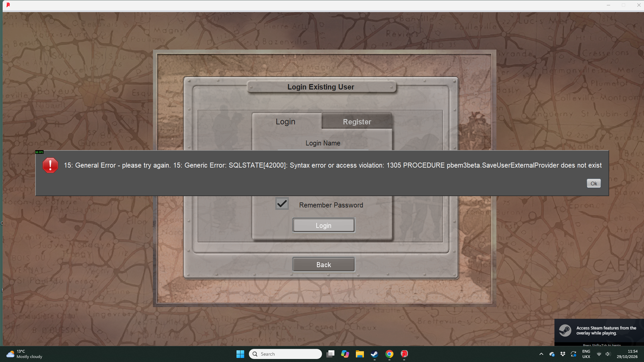Click the taskbar Search box

pos(285,354)
